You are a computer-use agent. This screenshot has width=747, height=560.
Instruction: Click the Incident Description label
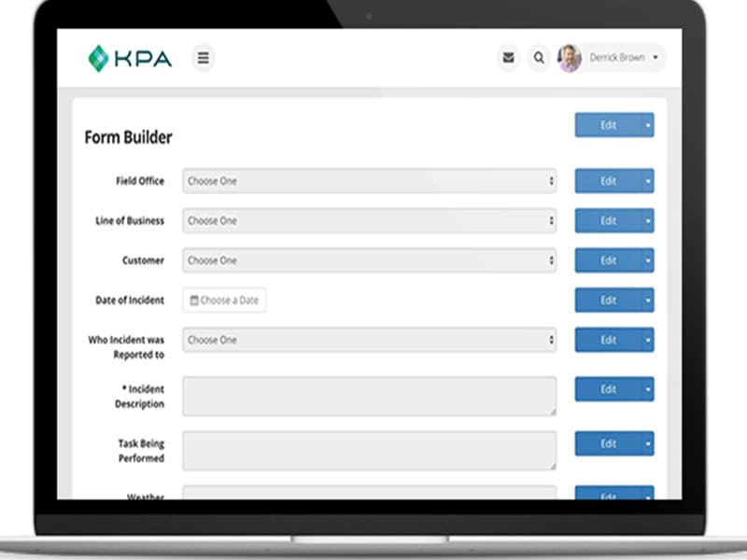coord(139,396)
